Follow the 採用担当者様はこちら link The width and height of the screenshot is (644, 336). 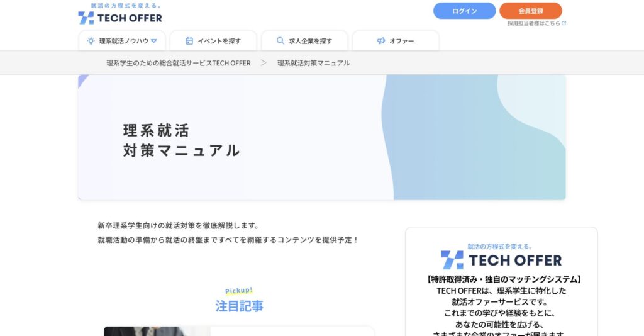click(x=534, y=23)
